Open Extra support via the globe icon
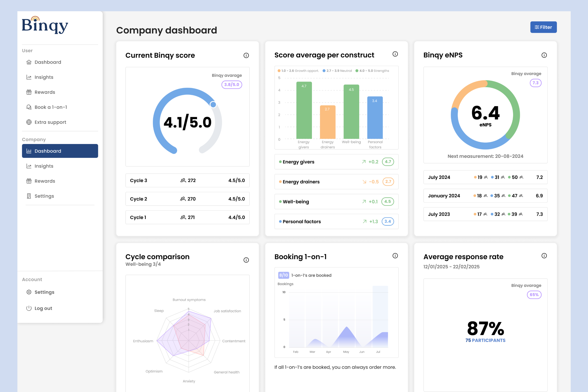Viewport: 588px width, 392px height. pyautogui.click(x=29, y=122)
